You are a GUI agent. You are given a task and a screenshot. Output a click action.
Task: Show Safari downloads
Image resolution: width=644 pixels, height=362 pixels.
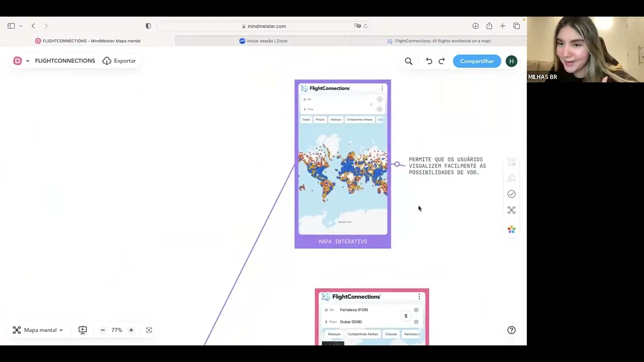click(x=475, y=26)
